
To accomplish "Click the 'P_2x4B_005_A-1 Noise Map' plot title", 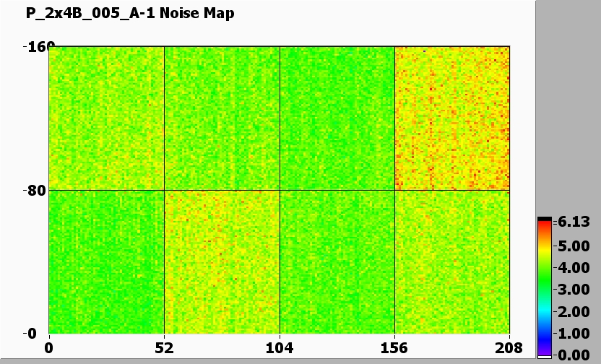I will coord(130,13).
